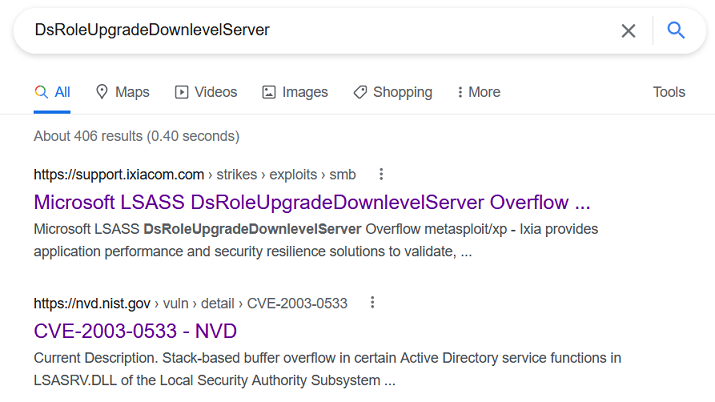Switch to the Videos tab
715x402 pixels.
(x=206, y=93)
